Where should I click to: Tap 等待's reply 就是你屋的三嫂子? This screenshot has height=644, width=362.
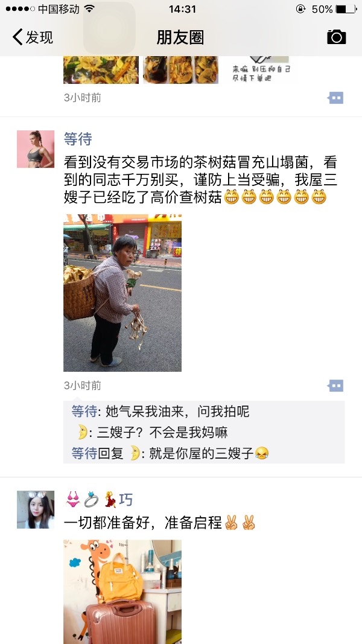pyautogui.click(x=170, y=453)
